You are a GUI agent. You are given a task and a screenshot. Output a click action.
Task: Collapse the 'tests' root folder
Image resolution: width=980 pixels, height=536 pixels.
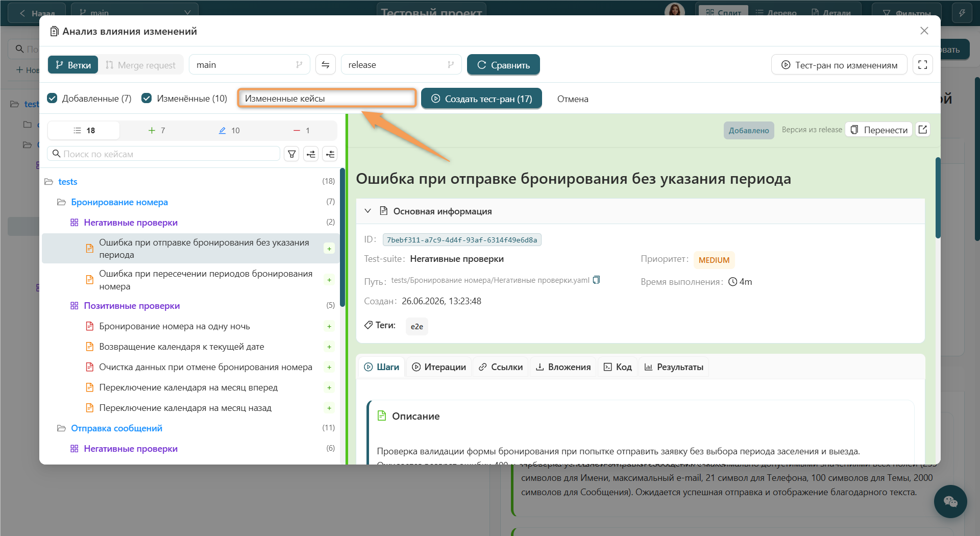(49, 182)
